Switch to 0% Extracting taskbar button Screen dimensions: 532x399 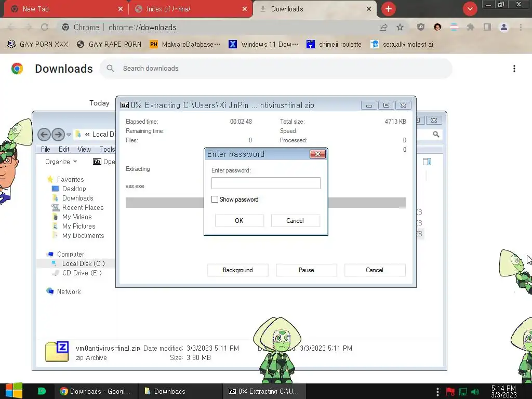coord(264,391)
